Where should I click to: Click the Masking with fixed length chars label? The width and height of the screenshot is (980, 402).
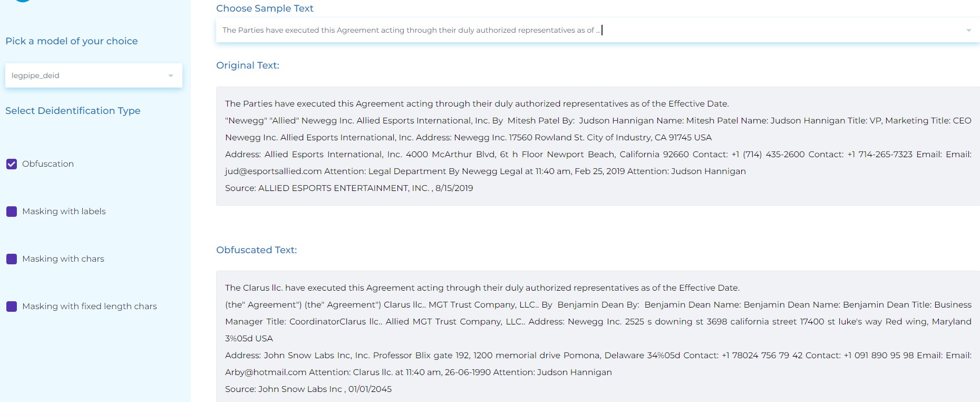pos(90,307)
